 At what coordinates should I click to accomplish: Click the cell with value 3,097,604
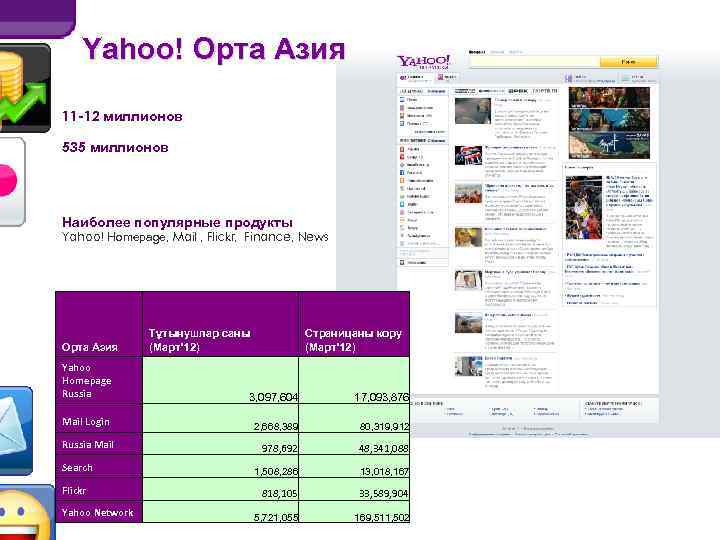click(x=220, y=381)
